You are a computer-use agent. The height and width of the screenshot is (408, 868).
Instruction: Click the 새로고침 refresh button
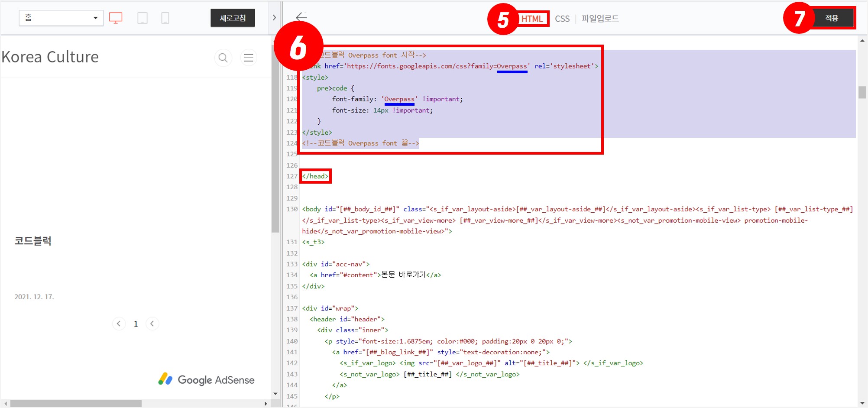point(233,18)
